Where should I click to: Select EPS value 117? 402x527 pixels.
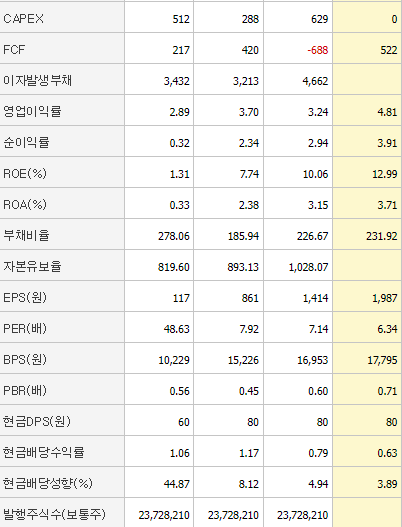click(181, 298)
